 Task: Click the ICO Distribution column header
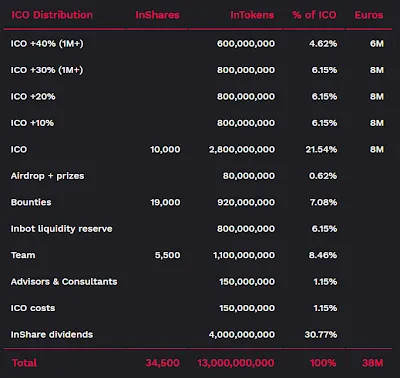(52, 15)
